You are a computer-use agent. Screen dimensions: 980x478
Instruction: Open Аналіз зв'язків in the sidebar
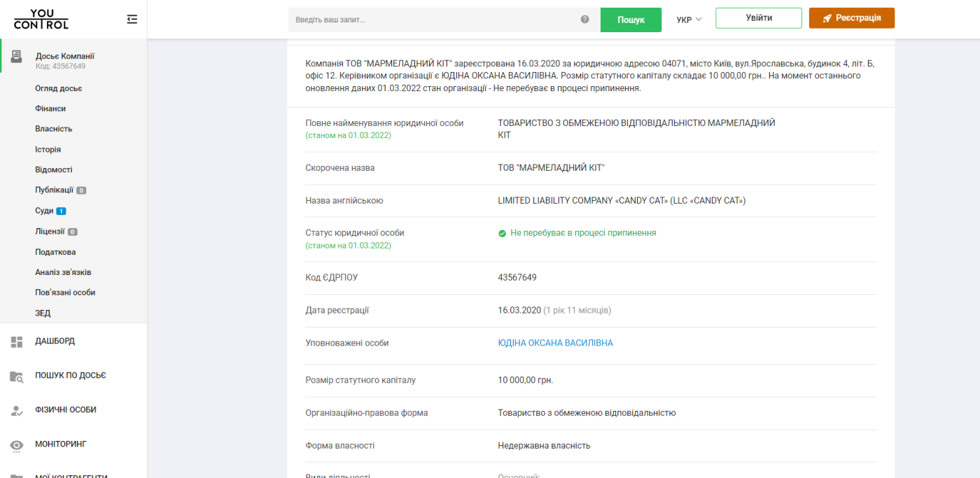63,272
